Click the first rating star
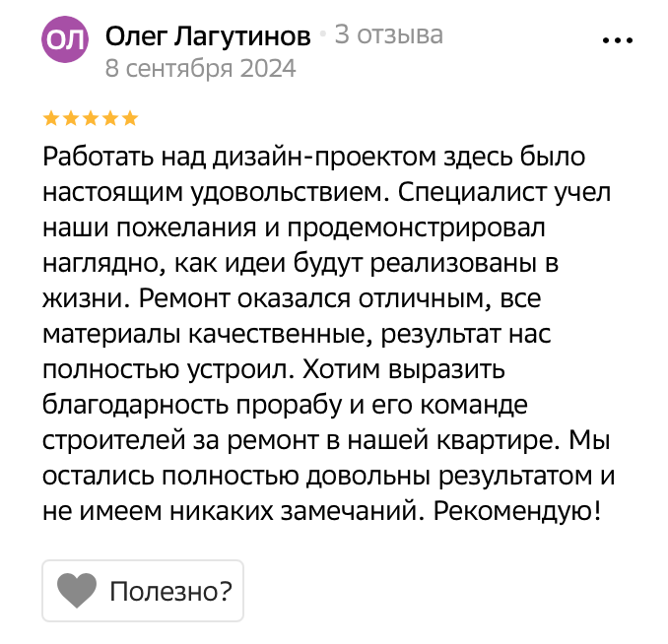 coord(50,119)
